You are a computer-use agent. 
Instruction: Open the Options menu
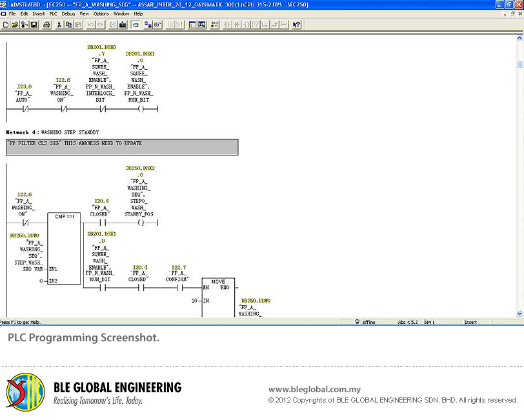pos(101,14)
